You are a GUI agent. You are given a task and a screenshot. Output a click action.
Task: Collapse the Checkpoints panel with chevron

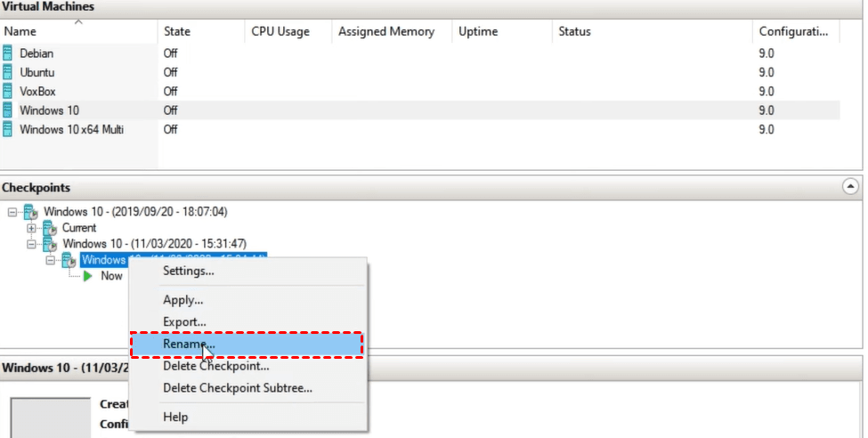(x=850, y=187)
